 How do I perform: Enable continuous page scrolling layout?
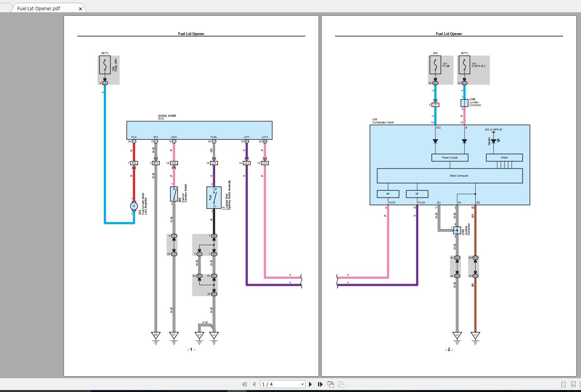(573, 384)
